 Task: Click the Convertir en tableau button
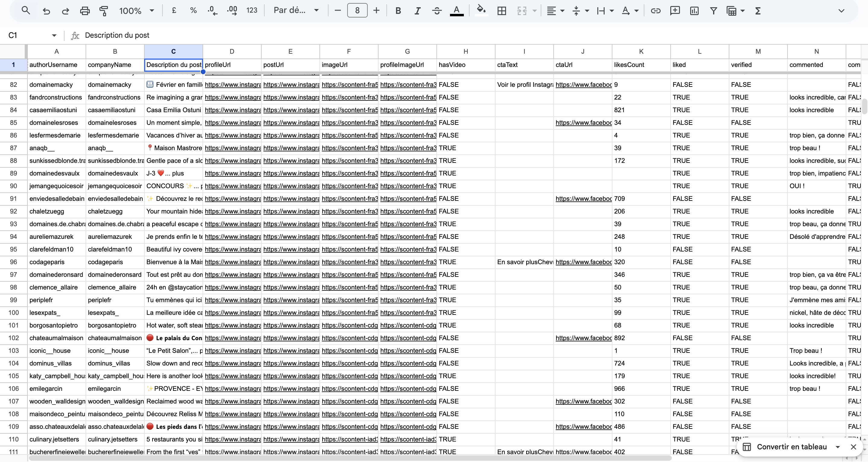(x=791, y=447)
